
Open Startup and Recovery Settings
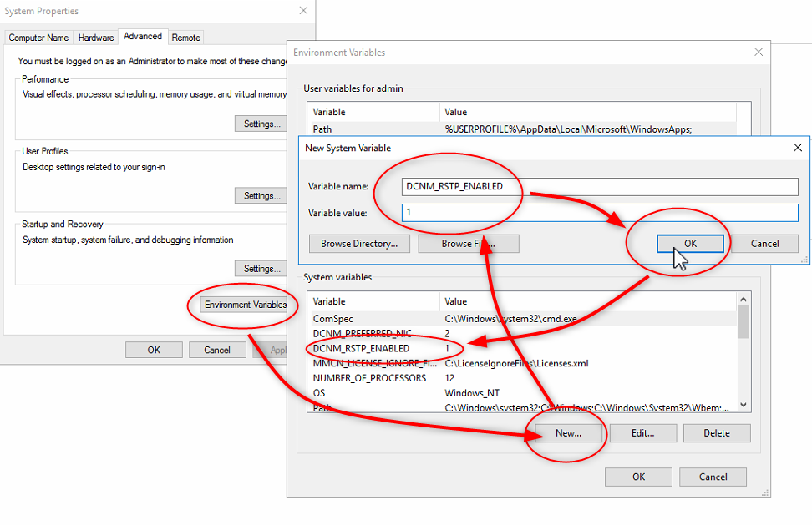(x=261, y=269)
